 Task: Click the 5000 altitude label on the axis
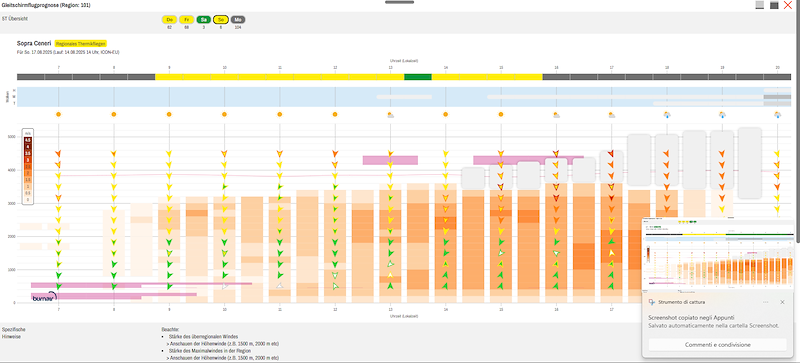point(11,137)
